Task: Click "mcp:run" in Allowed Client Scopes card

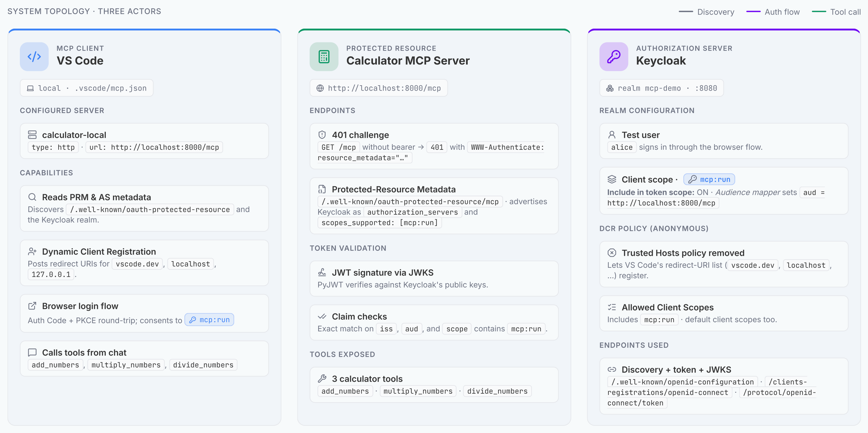Action: 659,320
